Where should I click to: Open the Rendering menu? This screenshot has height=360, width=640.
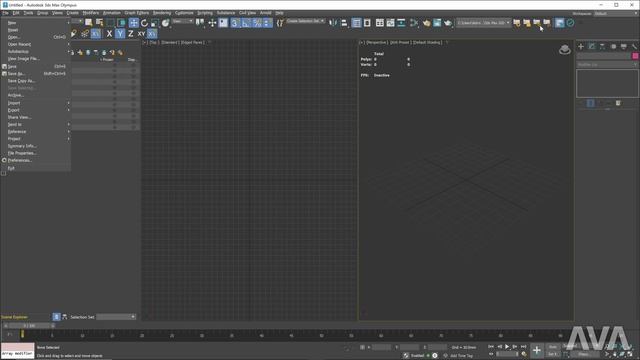point(162,13)
